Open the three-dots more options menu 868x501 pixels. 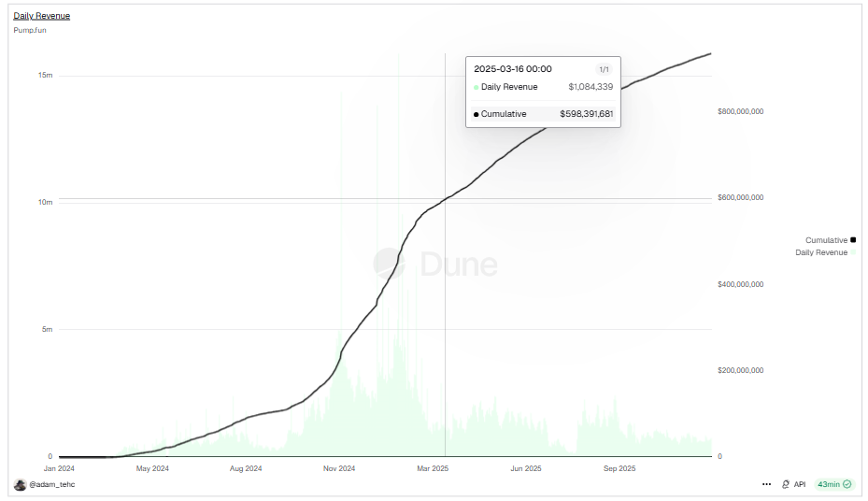pyautogui.click(x=766, y=484)
